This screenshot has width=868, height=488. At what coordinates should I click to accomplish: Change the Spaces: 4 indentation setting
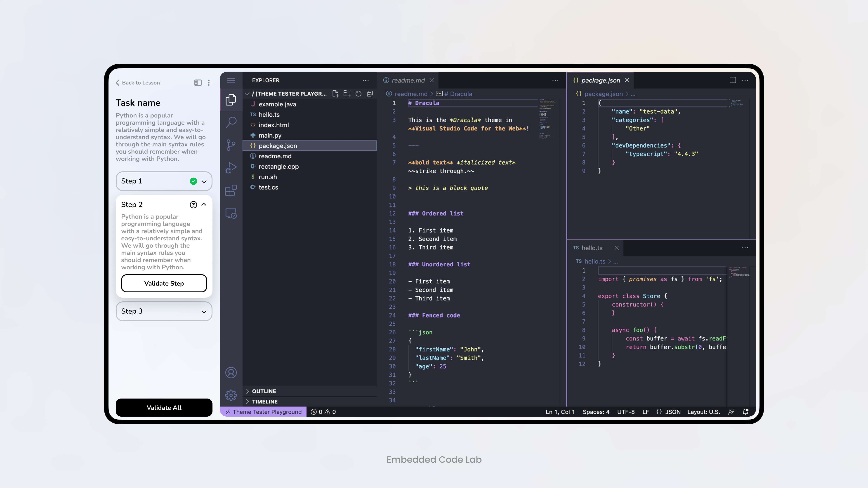(x=596, y=412)
